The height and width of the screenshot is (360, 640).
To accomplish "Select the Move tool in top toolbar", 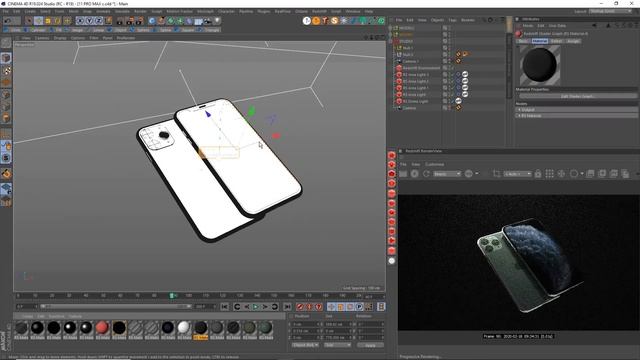I will 38,20.
